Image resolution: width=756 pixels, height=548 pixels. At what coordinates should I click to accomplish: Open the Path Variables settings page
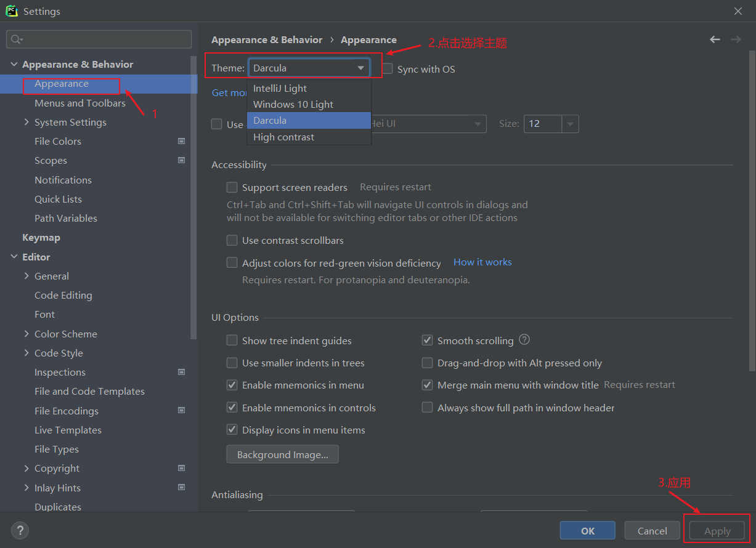click(x=66, y=218)
